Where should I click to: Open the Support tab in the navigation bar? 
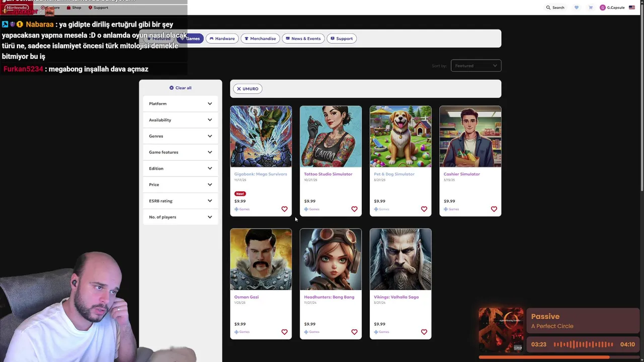pos(342,39)
